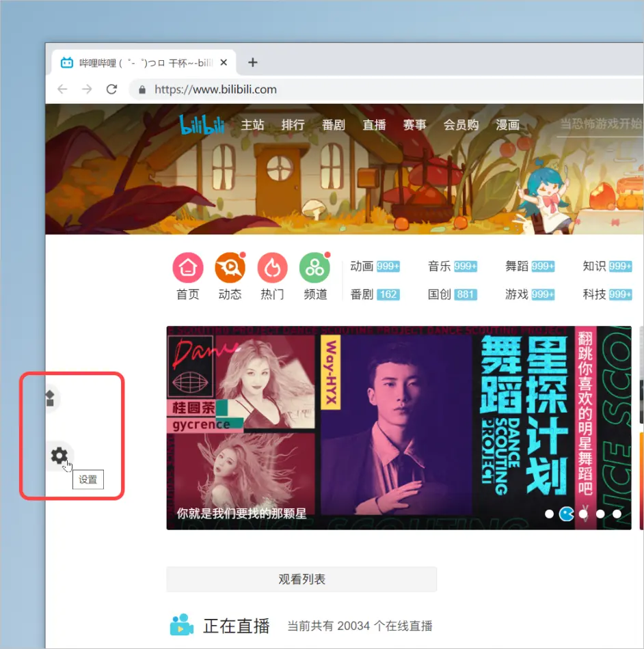Image resolution: width=644 pixels, height=649 pixels.
Task: Click the browser forward arrow
Action: pos(87,89)
